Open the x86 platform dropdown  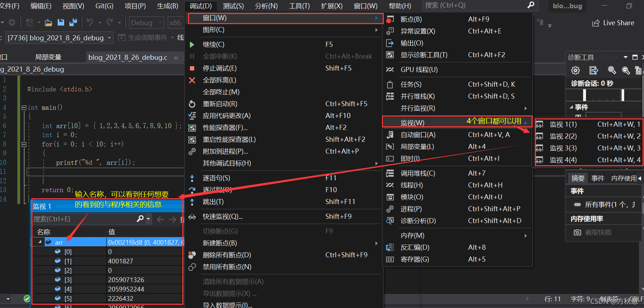pyautogui.click(x=176, y=23)
